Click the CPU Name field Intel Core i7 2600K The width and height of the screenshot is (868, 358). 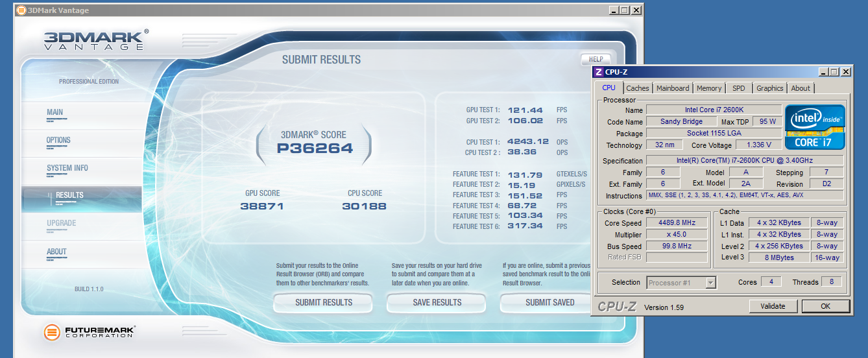(x=714, y=110)
